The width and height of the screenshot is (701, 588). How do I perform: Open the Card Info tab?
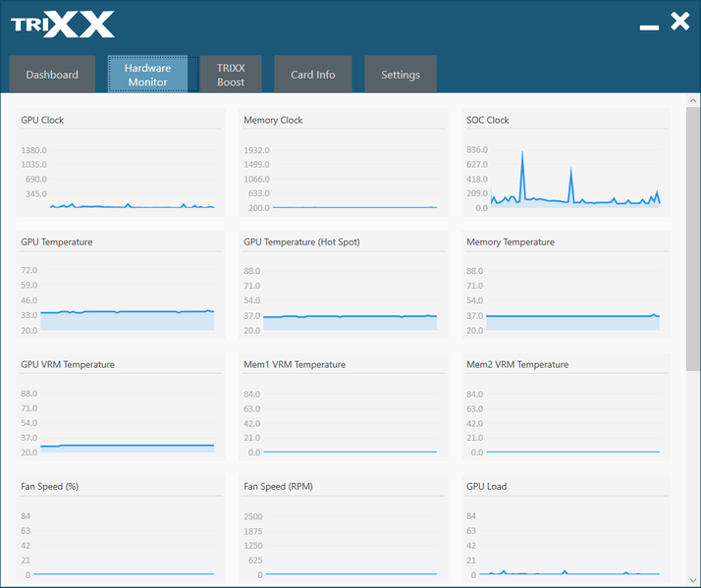313,75
